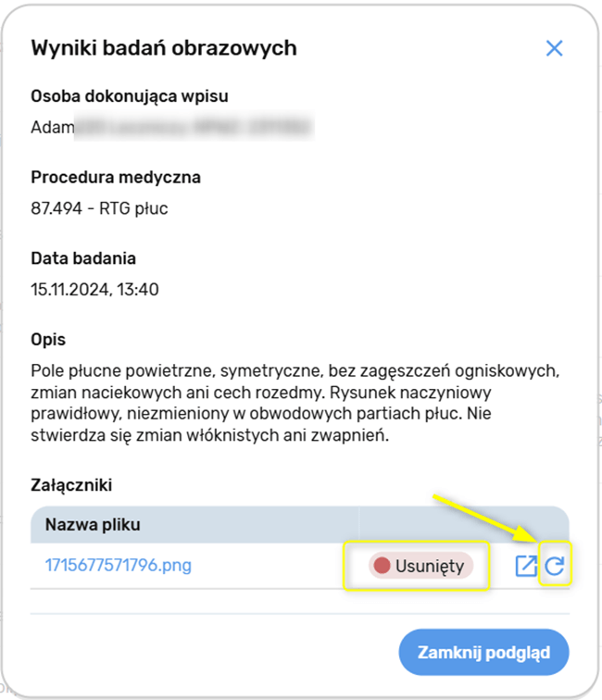Click the Data badania label

(x=83, y=258)
